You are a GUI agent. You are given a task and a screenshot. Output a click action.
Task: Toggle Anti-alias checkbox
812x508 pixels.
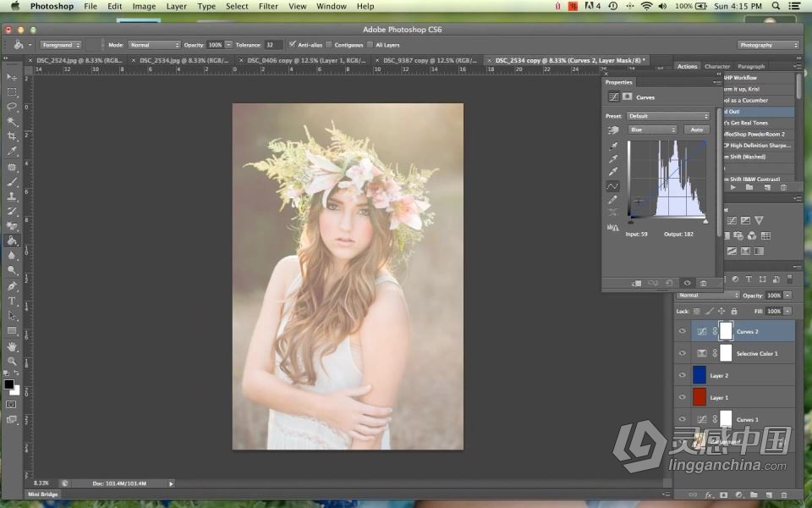(x=293, y=45)
